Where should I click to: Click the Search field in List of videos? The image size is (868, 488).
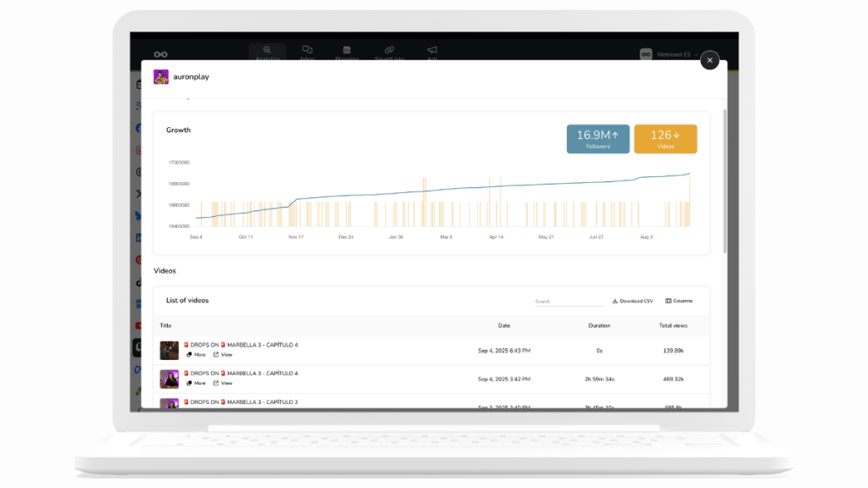click(568, 301)
